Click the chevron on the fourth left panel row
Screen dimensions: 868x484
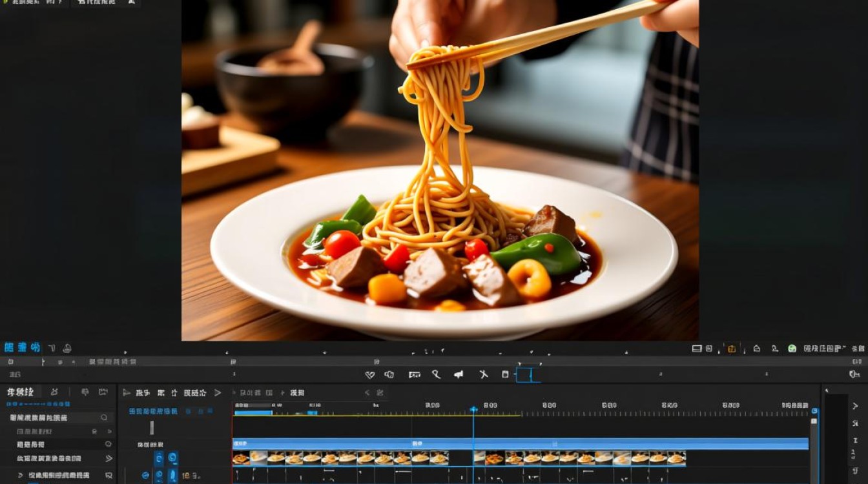pyautogui.click(x=108, y=458)
